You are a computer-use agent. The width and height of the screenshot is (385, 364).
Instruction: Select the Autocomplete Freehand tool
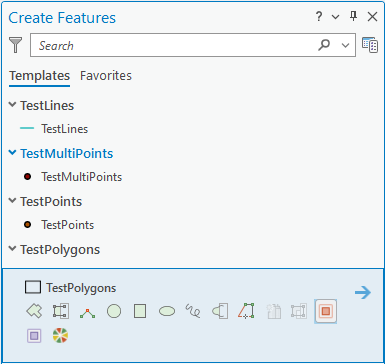(220, 311)
